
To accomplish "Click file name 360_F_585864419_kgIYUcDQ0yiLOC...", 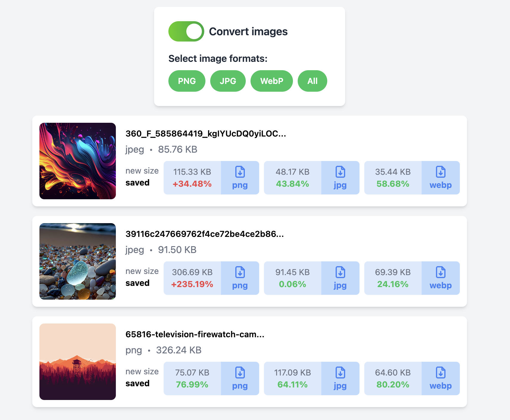I will tap(206, 134).
